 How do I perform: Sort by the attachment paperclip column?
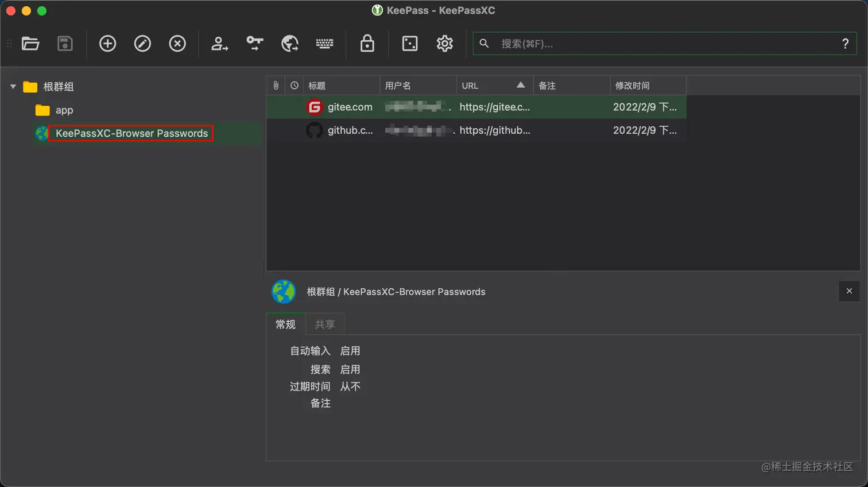(x=276, y=86)
